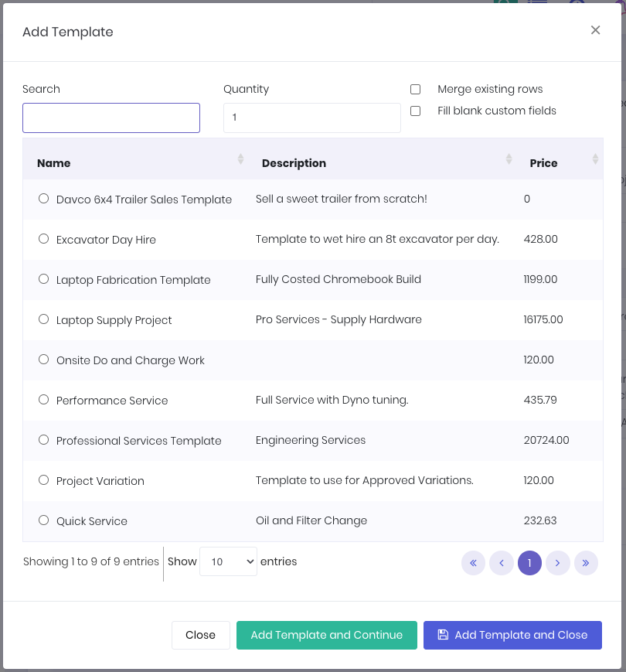Enable the Merge existing rows option

pos(415,89)
